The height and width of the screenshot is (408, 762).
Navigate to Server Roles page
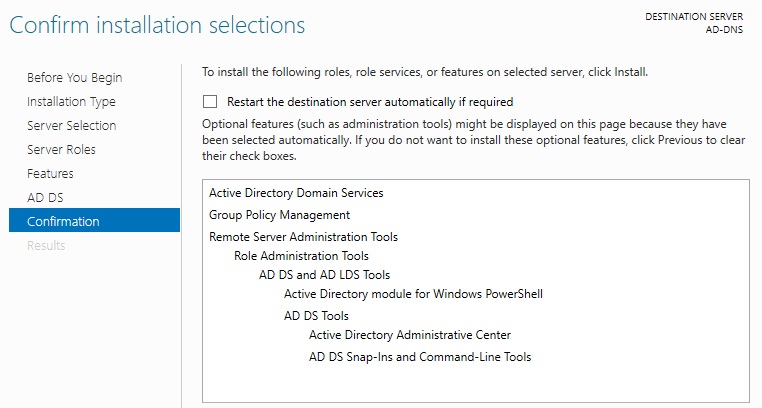click(x=62, y=150)
